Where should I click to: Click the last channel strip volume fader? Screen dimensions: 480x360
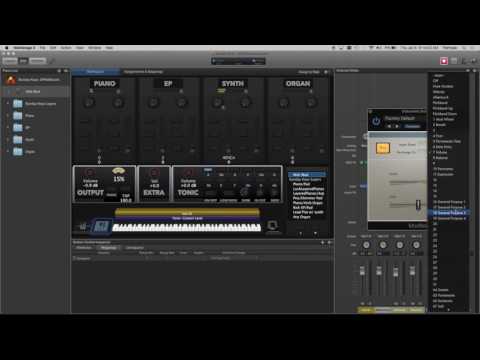coord(412,271)
